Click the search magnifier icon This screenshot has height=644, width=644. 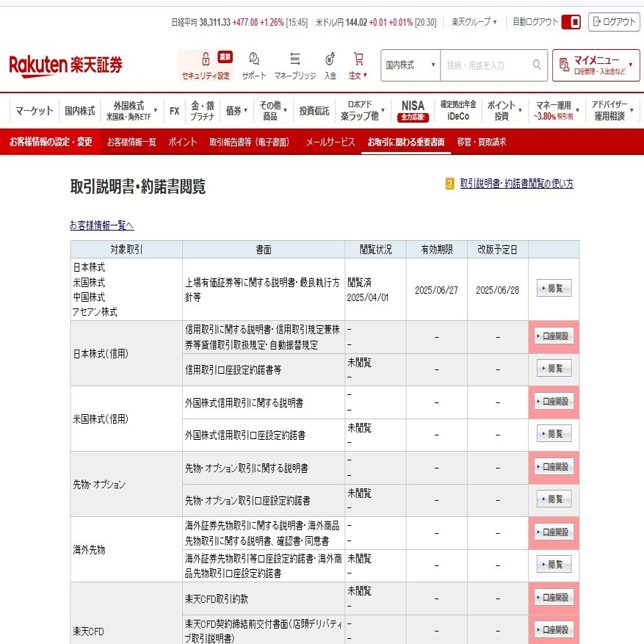click(x=537, y=65)
